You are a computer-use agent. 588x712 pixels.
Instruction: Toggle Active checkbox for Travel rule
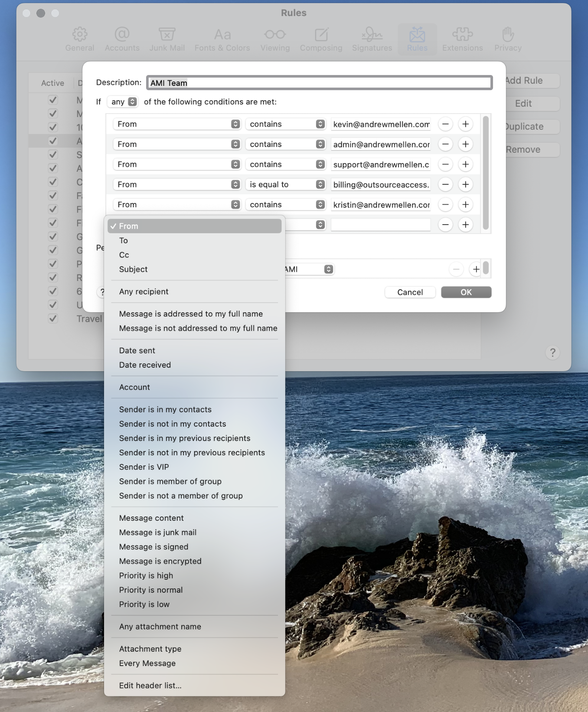[53, 318]
